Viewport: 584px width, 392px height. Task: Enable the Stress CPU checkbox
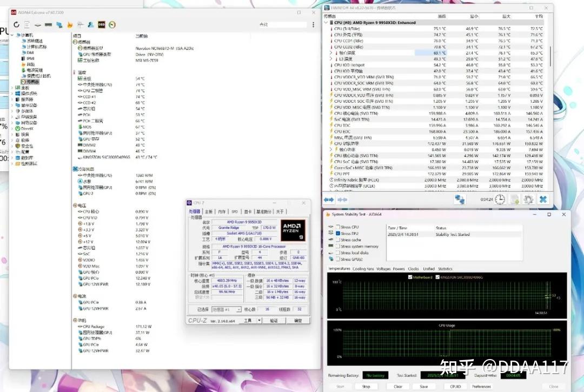[x=338, y=227]
